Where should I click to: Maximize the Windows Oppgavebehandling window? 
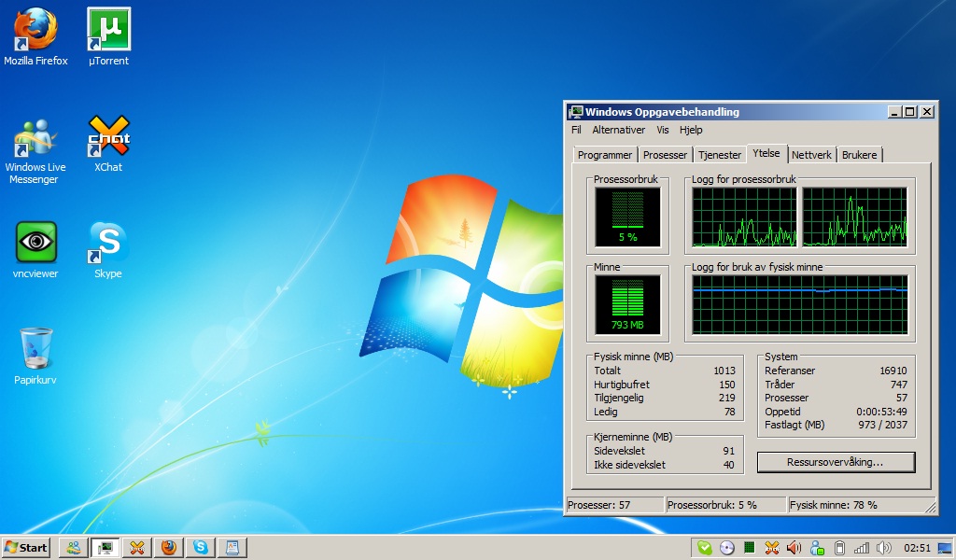tap(910, 111)
